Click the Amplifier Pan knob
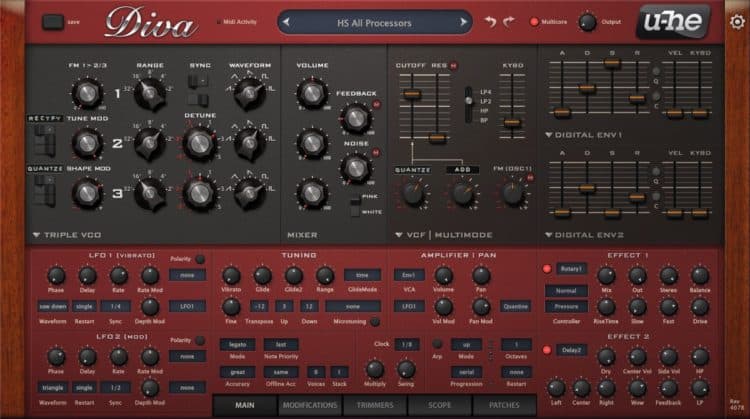750x419 pixels. [x=481, y=276]
